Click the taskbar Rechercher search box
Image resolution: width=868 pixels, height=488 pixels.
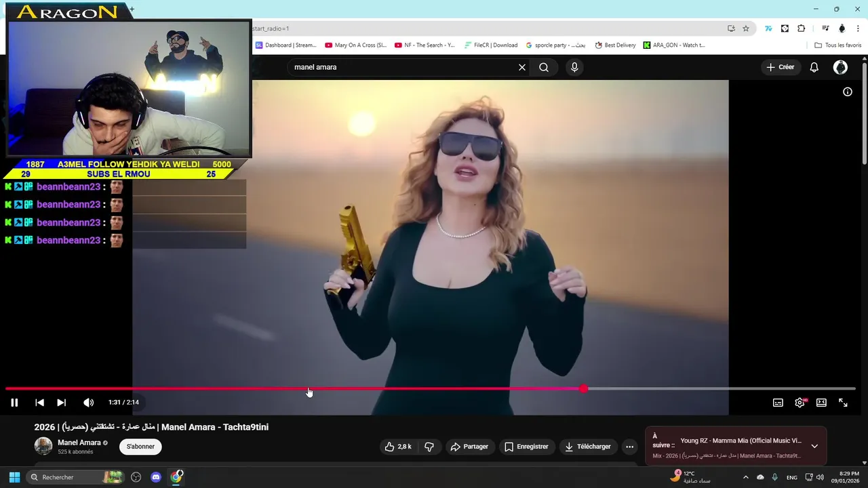pos(76,477)
